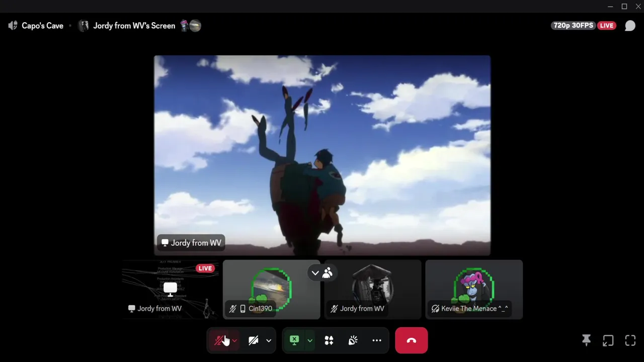This screenshot has height=362, width=644.
Task: Select Jordy from WV's LIVE stream thumbnail
Action: click(x=171, y=290)
